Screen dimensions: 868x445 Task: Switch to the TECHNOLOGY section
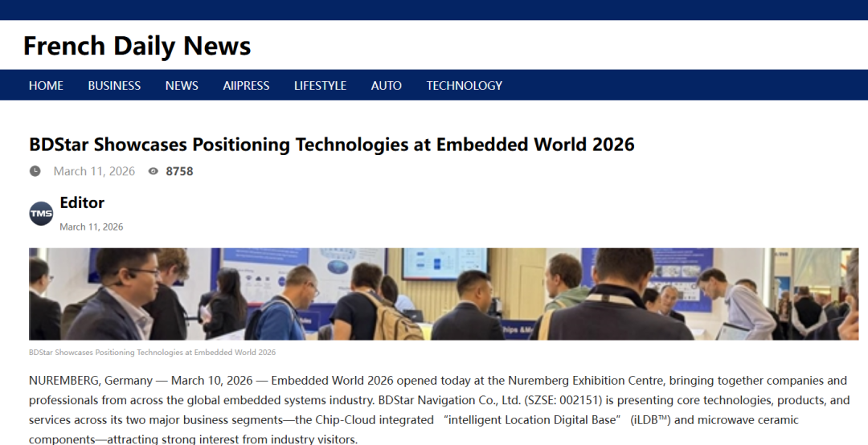(x=464, y=85)
